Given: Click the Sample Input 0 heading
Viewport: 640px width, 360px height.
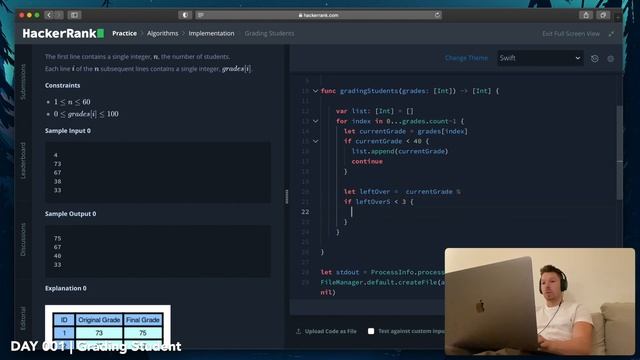Looking at the screenshot, I should (68, 131).
